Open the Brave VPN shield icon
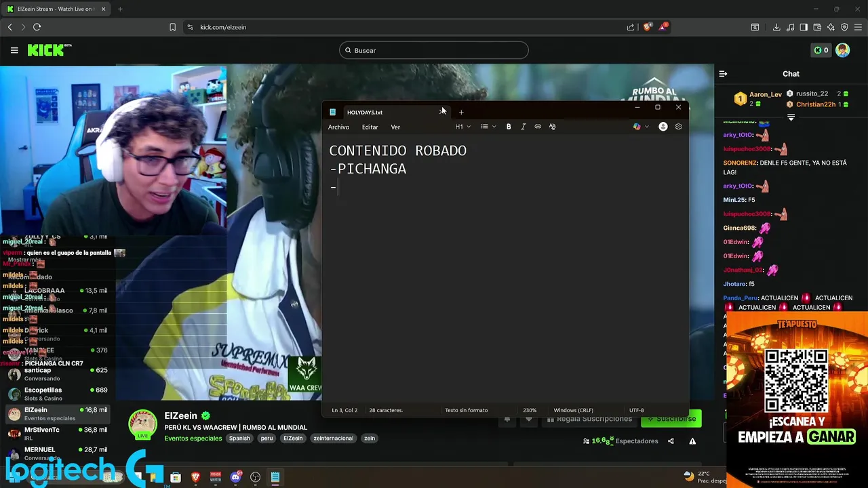The width and height of the screenshot is (868, 488). [x=844, y=27]
